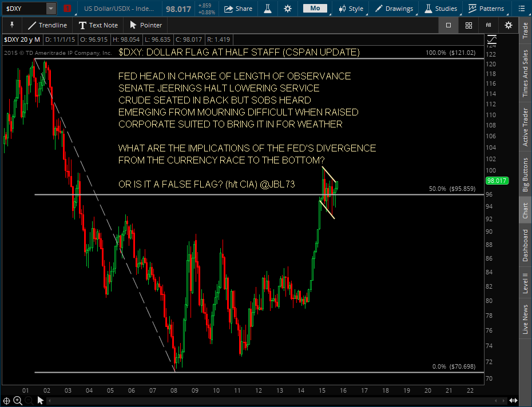Click the L: 96.635 low value
532x407 pixels.
[x=157, y=39]
